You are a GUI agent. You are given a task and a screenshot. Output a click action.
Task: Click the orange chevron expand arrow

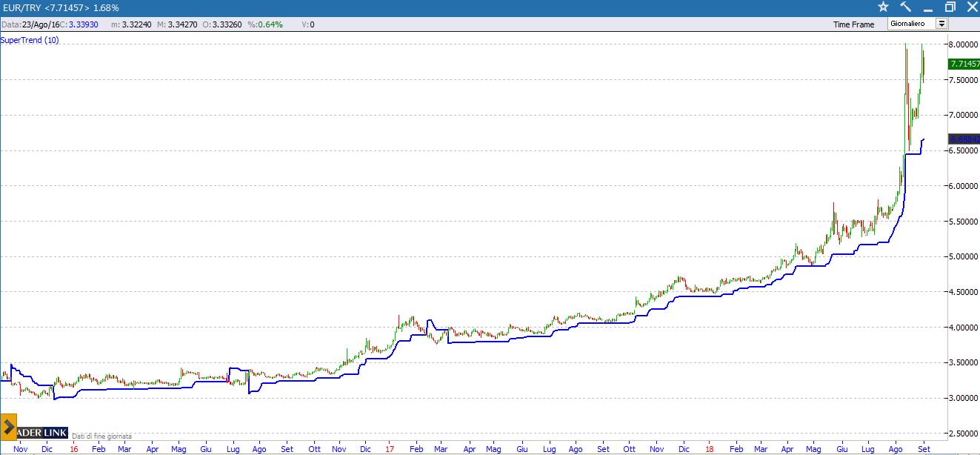click(x=8, y=426)
